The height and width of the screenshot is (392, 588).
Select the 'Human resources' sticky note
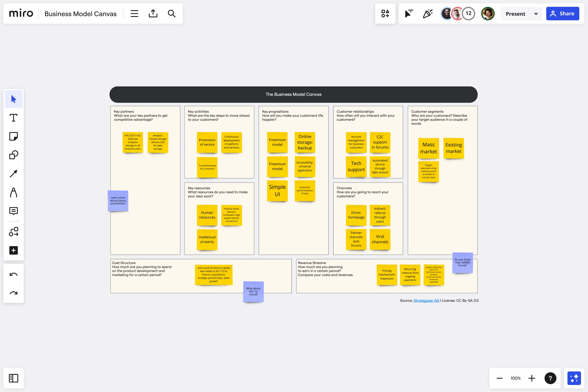pos(207,215)
